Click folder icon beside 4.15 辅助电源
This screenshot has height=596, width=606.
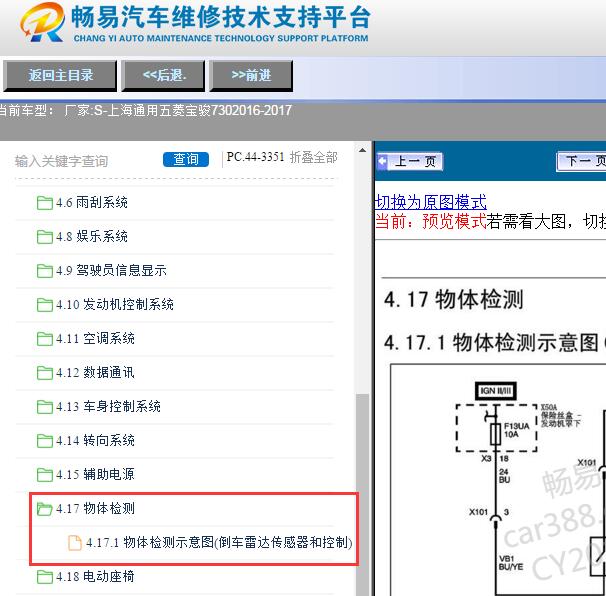(x=44, y=475)
